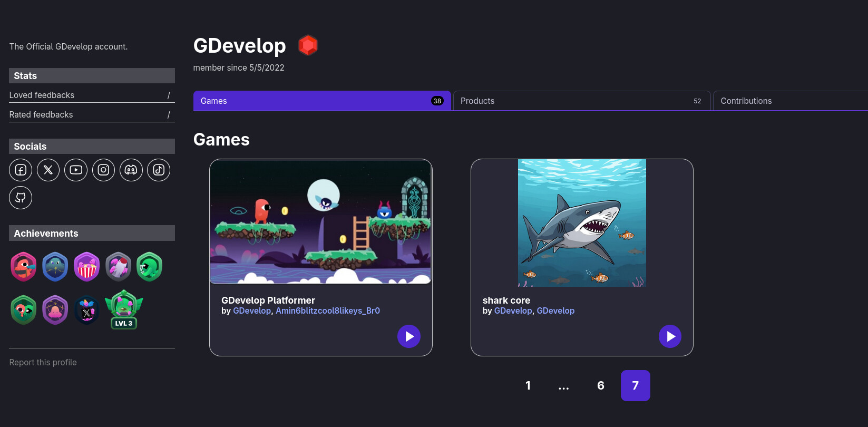Go to page 6 of games
This screenshot has width=868, height=427.
coord(600,386)
